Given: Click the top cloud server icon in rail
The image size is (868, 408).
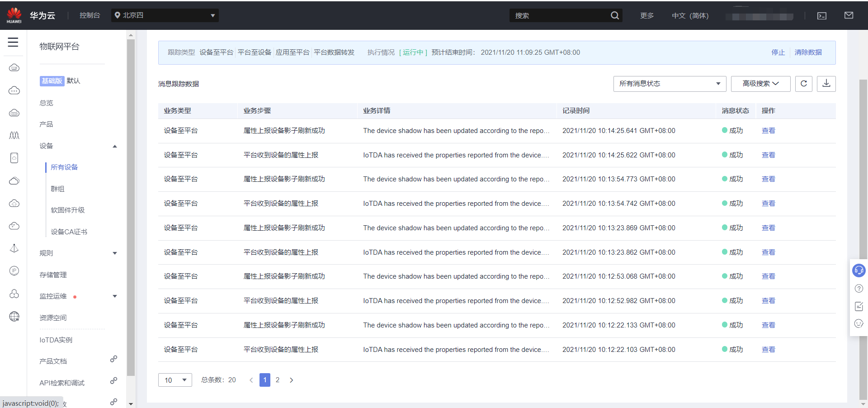Looking at the screenshot, I should 14,68.
